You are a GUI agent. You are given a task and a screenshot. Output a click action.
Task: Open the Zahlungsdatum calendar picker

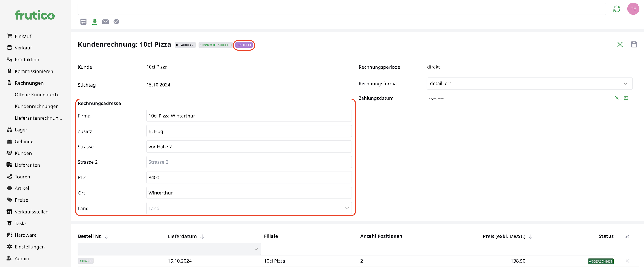(x=626, y=98)
